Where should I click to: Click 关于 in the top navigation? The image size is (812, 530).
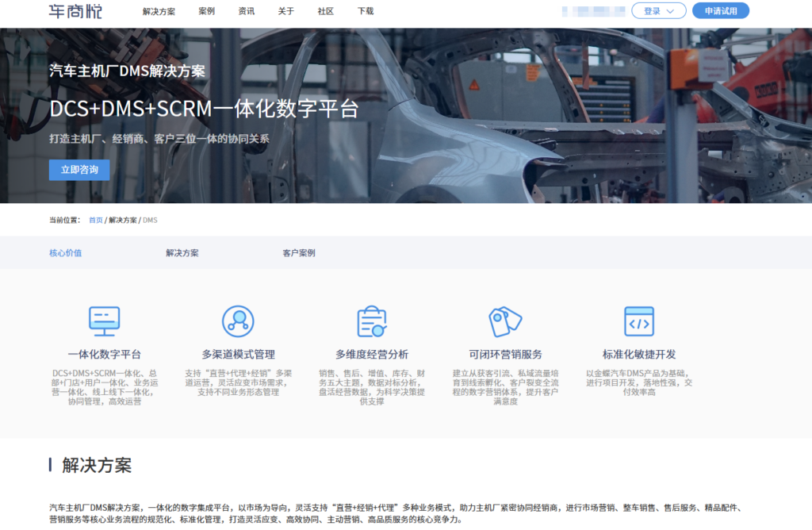(285, 11)
